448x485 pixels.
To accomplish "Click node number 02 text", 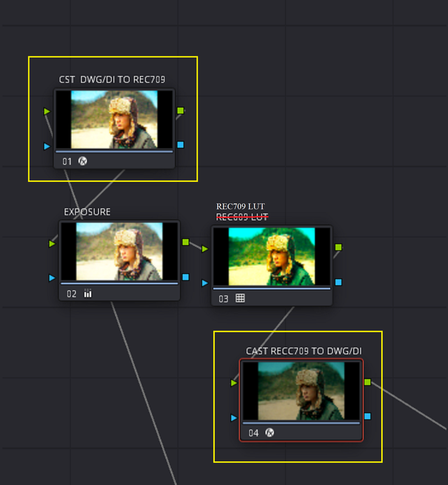I will point(72,294).
